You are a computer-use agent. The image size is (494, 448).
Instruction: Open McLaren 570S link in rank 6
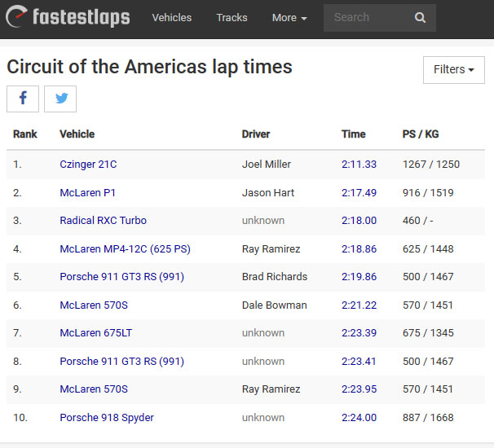click(94, 305)
